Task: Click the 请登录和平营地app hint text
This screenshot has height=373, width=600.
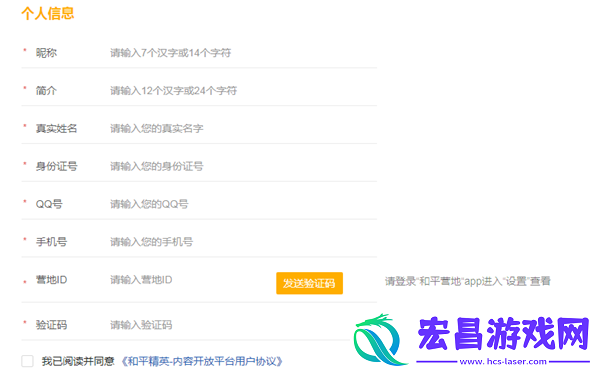Action: coord(468,282)
